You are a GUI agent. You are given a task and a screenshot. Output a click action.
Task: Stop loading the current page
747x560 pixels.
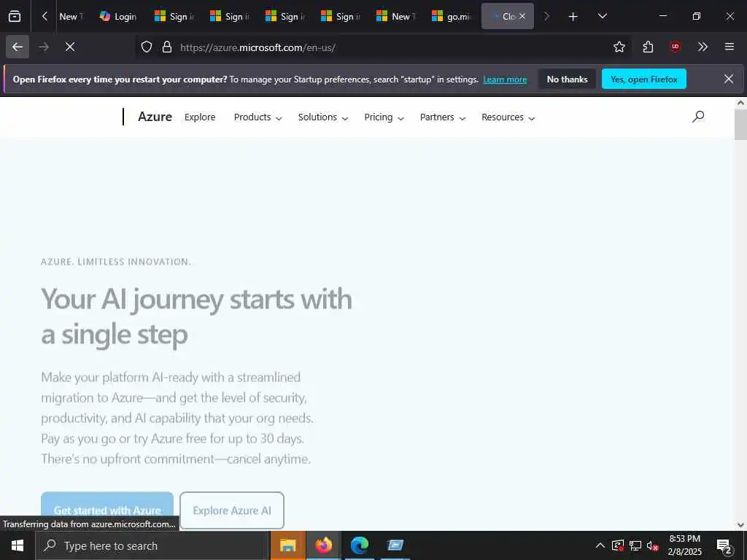click(70, 47)
